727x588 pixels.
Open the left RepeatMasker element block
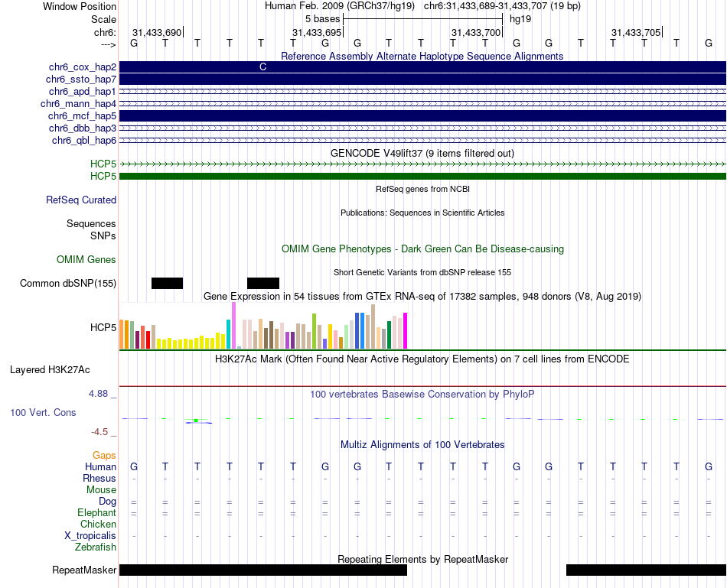(x=263, y=570)
